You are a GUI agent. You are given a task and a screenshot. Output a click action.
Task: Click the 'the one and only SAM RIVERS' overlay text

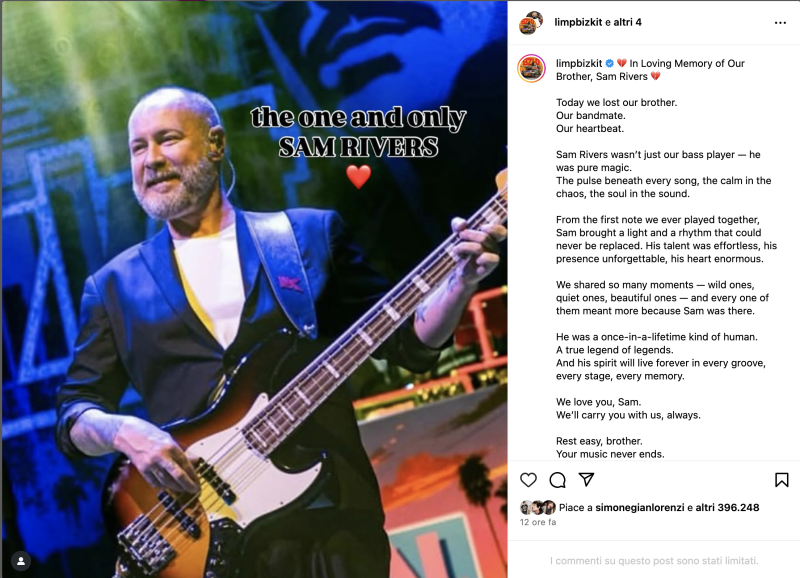pos(358,132)
